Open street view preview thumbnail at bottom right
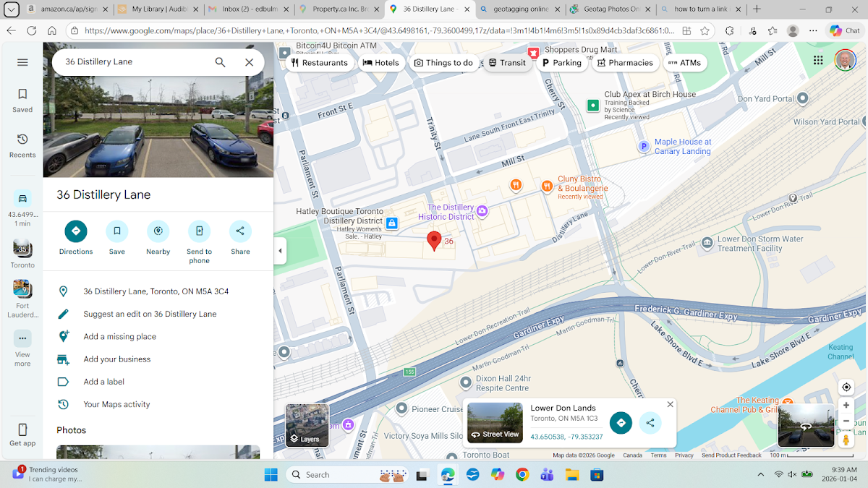 pyautogui.click(x=806, y=425)
